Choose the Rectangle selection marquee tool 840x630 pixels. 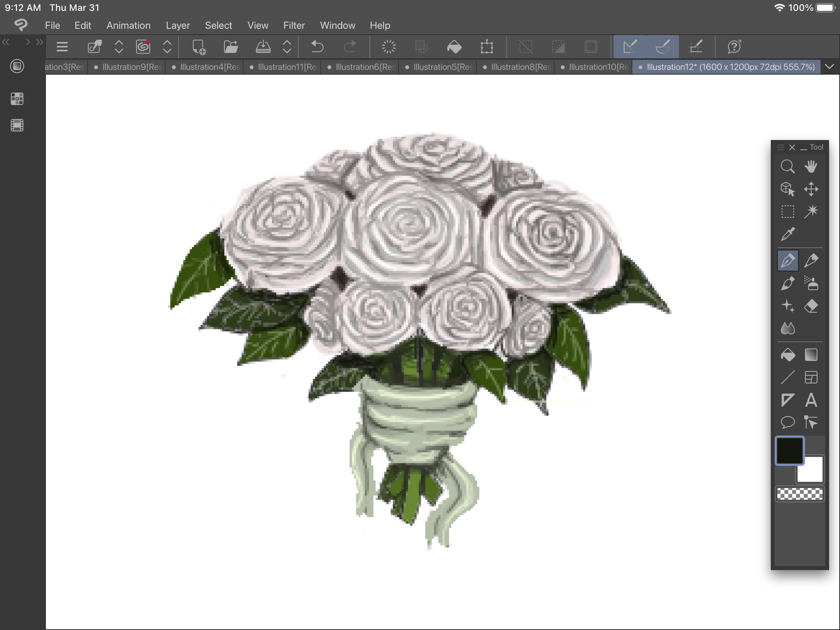click(x=787, y=212)
